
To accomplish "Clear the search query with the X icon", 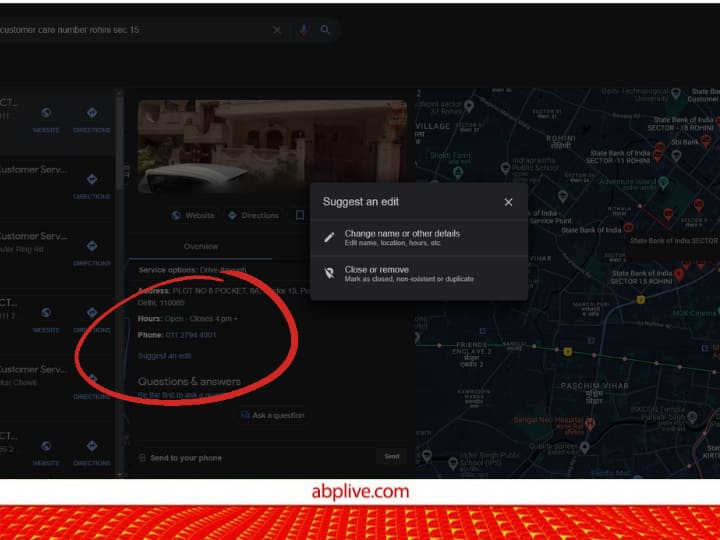I will click(277, 30).
